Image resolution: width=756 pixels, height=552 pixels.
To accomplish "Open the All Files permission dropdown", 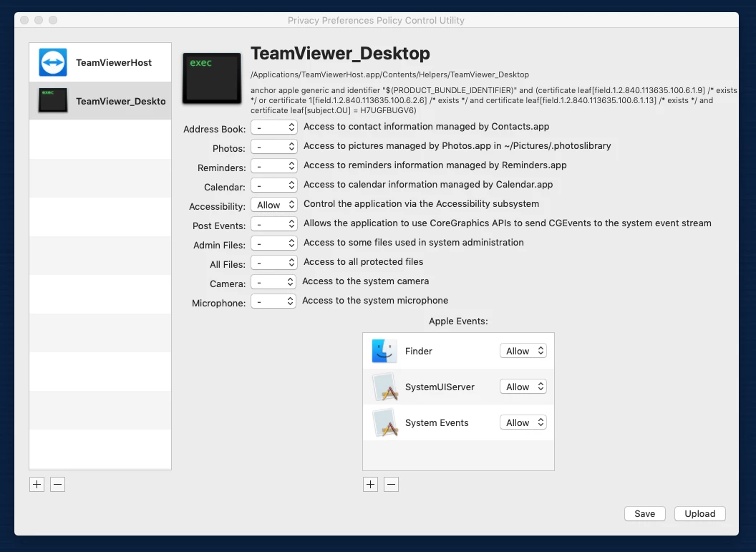I will tap(274, 262).
